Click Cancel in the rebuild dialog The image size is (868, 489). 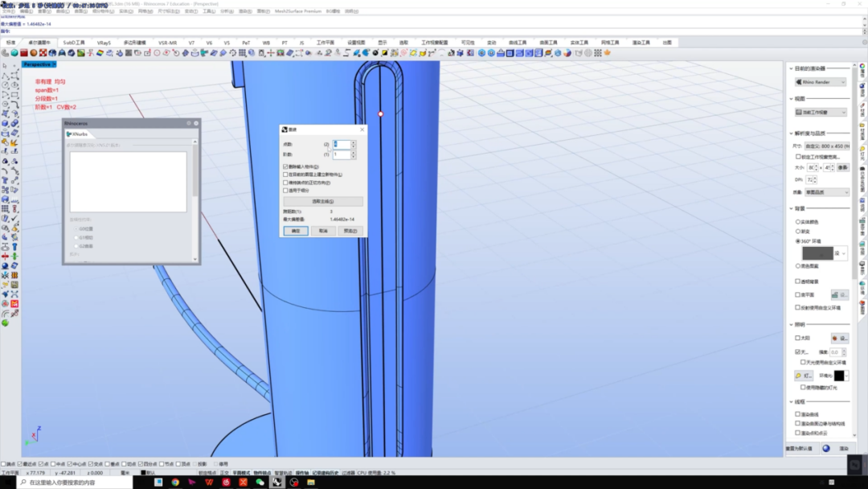tap(323, 231)
